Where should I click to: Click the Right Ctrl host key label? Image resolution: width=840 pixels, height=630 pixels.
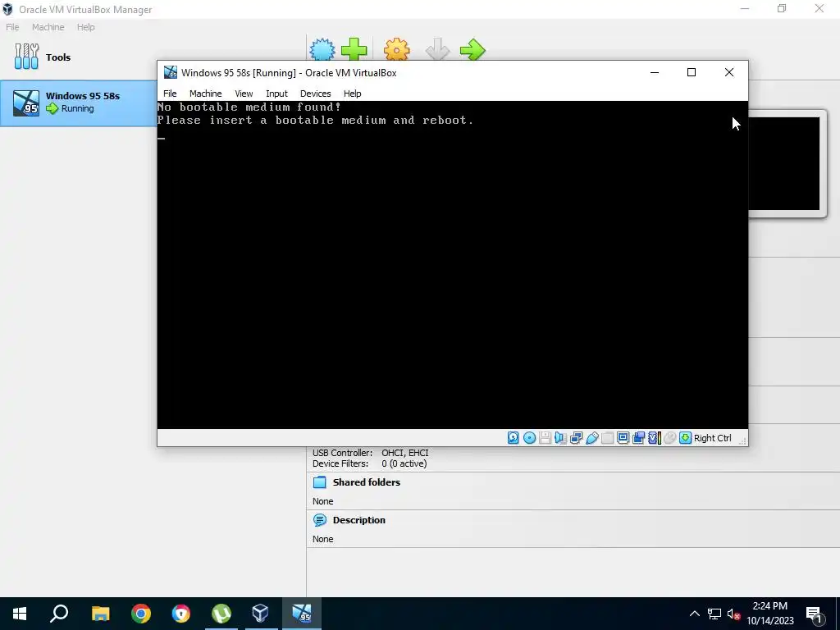coord(713,438)
